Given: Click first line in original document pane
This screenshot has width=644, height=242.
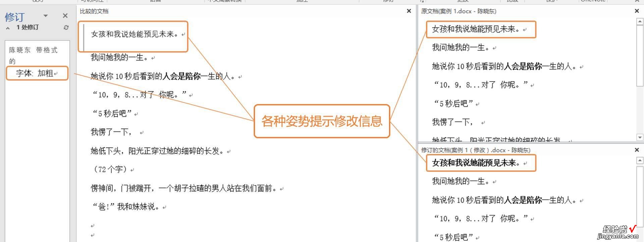Looking at the screenshot, I should 476,29.
